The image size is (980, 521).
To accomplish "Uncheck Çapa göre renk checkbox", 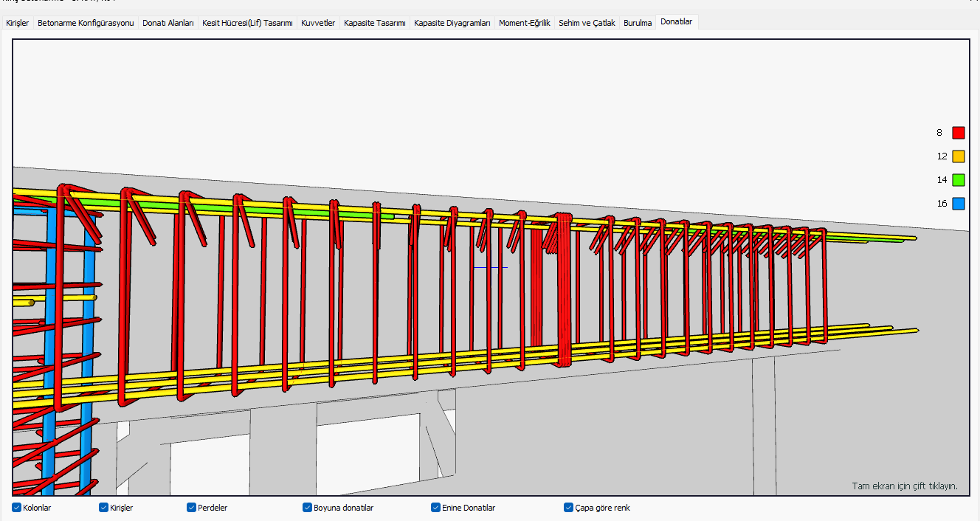I will point(568,508).
